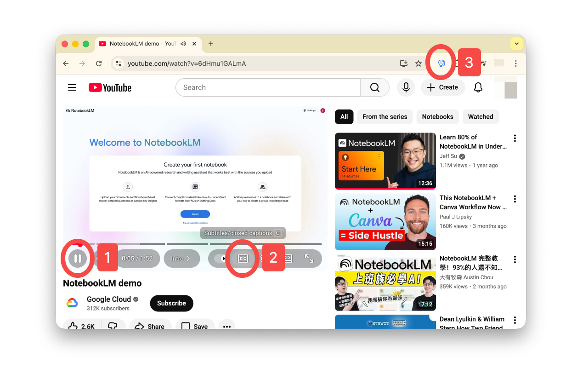This screenshot has height=368, width=588.
Task: Go to the homepage via the YouTube logo
Action: 109,87
